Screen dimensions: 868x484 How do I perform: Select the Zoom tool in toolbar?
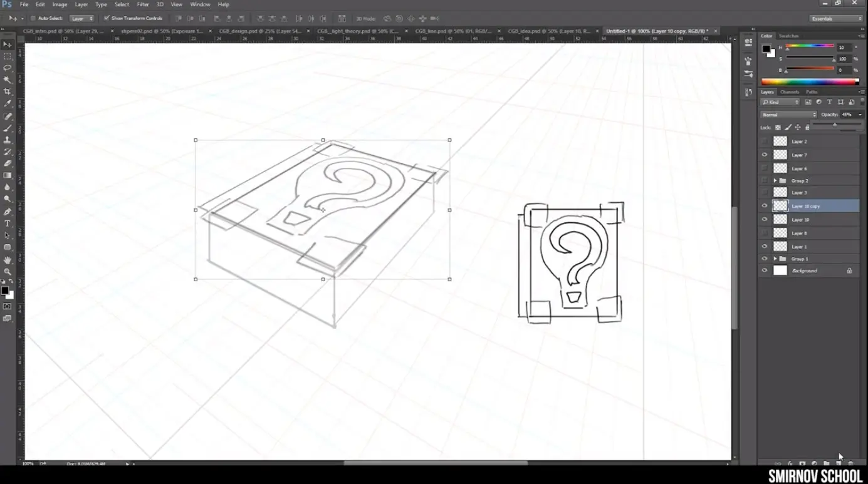pyautogui.click(x=8, y=272)
